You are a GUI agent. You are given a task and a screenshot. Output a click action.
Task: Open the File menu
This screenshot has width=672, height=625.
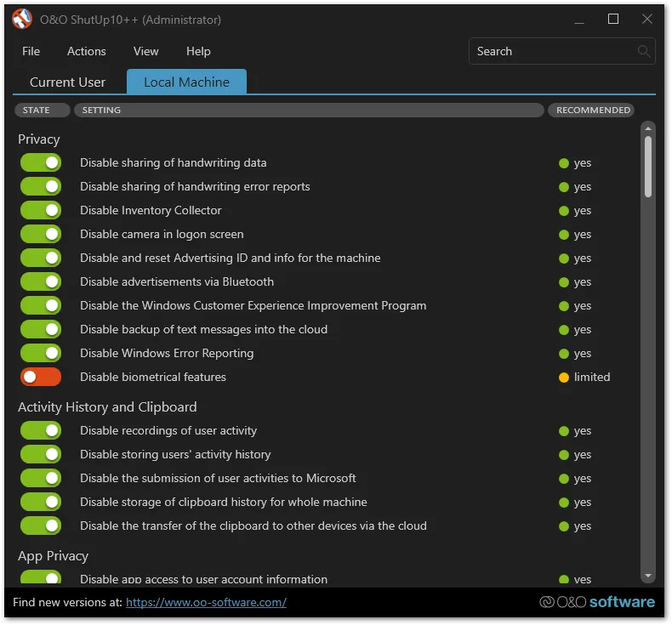tap(31, 51)
